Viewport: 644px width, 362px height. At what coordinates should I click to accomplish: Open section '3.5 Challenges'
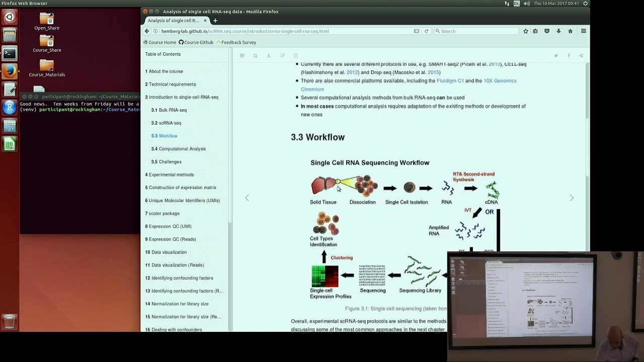tap(166, 162)
